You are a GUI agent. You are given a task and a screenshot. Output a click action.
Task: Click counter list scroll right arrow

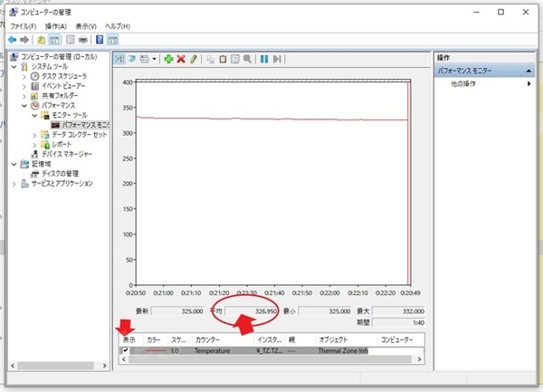coord(419,359)
